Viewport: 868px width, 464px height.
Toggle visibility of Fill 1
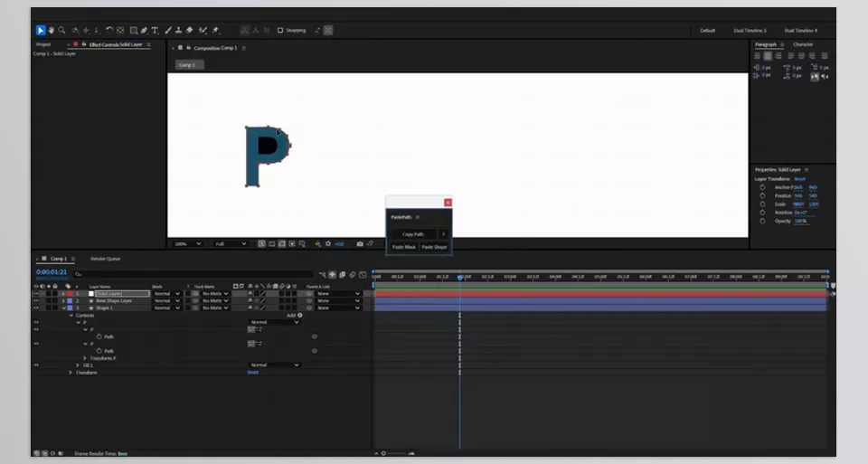(36, 365)
